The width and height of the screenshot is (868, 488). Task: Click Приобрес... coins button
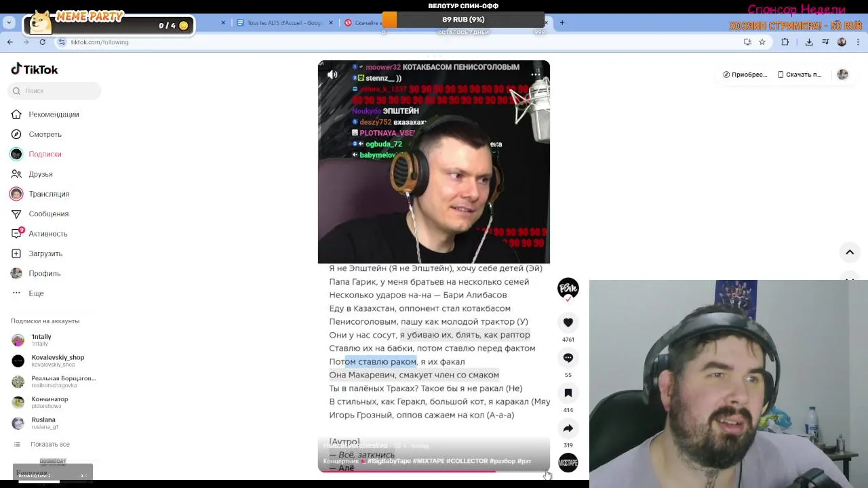click(745, 75)
